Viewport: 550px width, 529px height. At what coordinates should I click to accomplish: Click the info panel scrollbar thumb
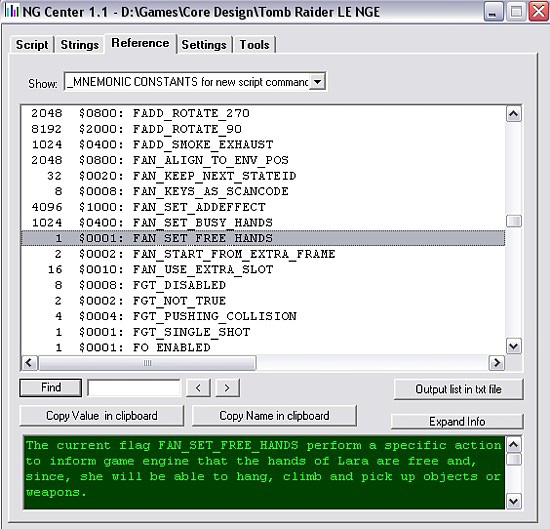pos(514,459)
